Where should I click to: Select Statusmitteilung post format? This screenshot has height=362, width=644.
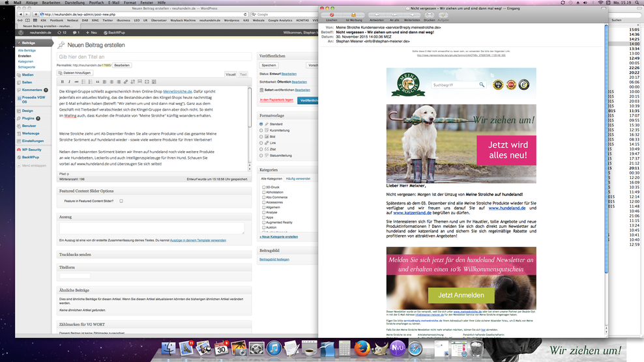(x=261, y=156)
